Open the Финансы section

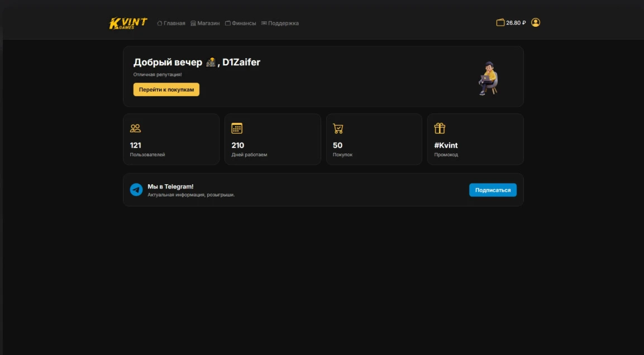240,23
